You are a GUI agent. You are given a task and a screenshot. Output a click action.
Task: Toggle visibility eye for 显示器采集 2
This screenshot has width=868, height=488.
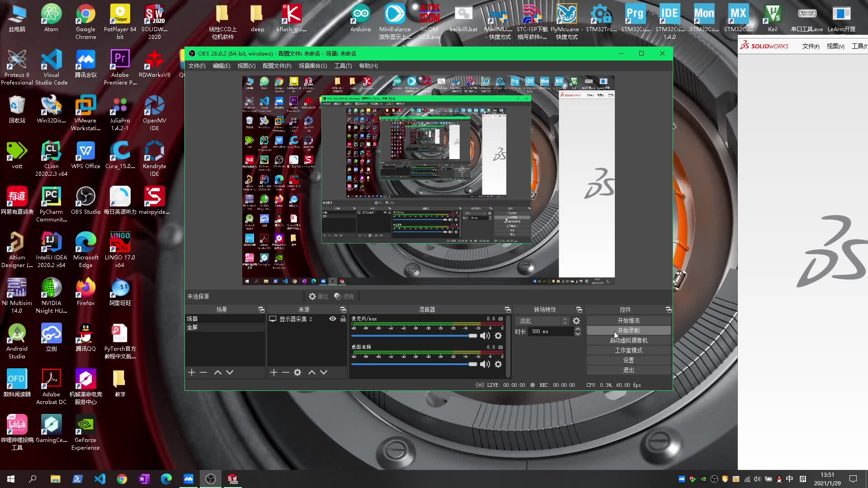tap(333, 319)
